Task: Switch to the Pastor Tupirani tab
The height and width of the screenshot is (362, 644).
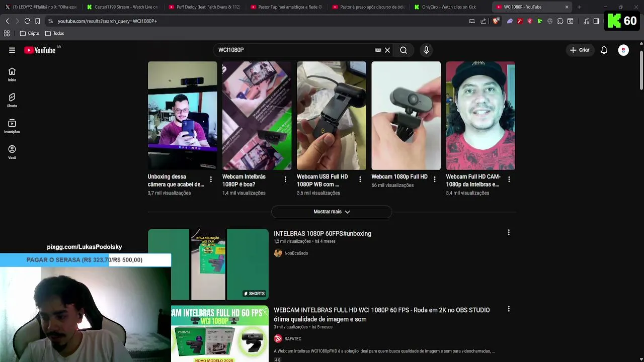Action: pyautogui.click(x=286, y=7)
